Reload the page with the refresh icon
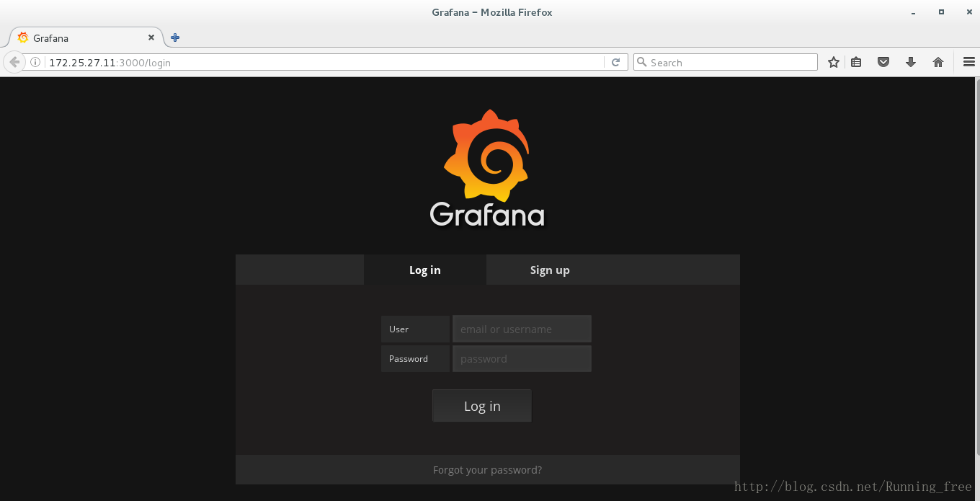The width and height of the screenshot is (980, 501). point(615,63)
